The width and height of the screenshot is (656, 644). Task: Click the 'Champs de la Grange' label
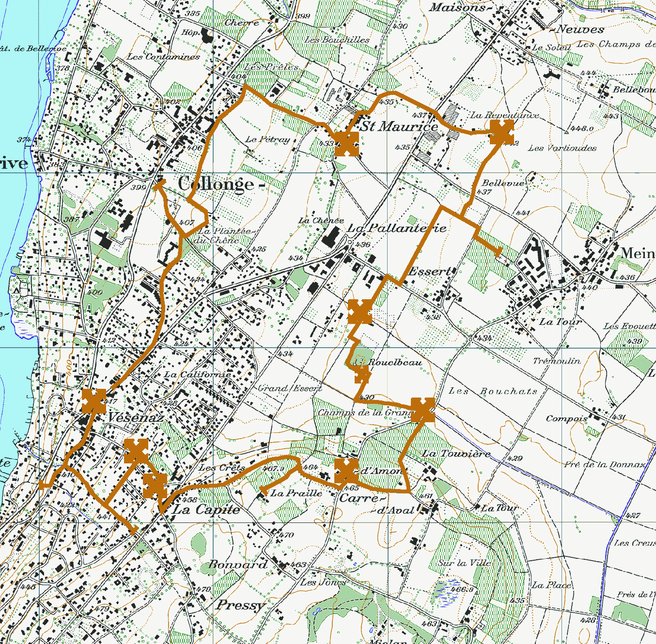point(364,413)
